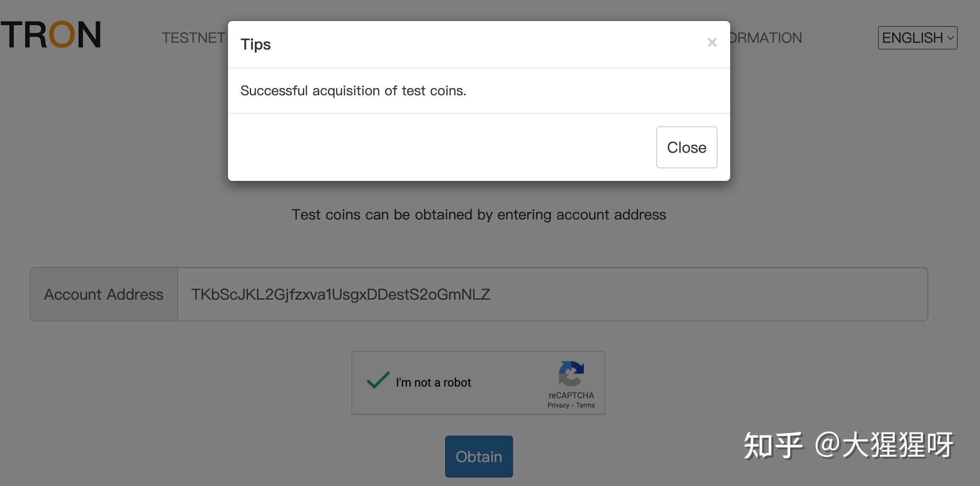Screen dimensions: 980x486
Task: Toggle the "I'm not a robot" green checkmark
Action: coord(378,380)
